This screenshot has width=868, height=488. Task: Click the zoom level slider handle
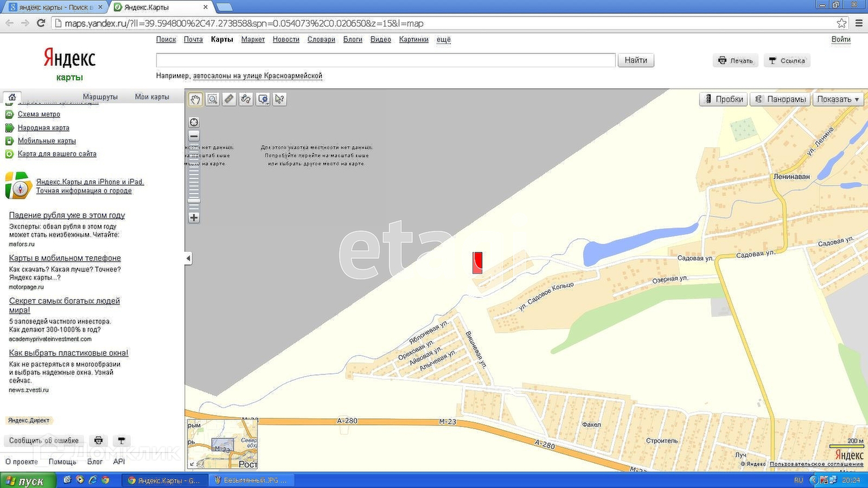click(194, 201)
